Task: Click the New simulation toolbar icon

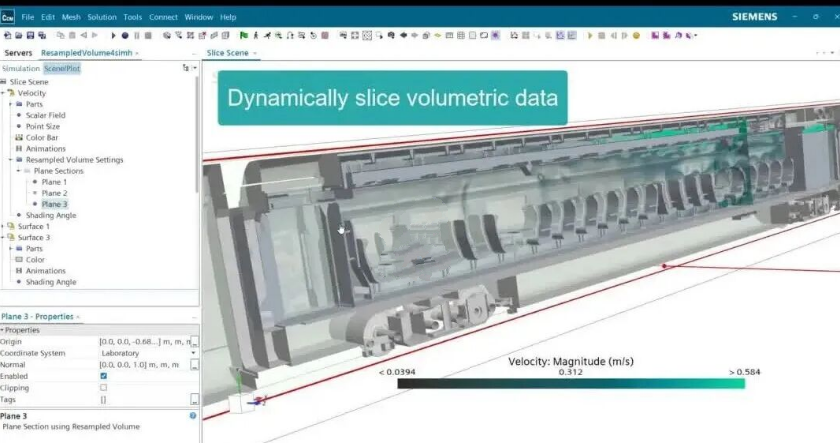Action: point(7,35)
